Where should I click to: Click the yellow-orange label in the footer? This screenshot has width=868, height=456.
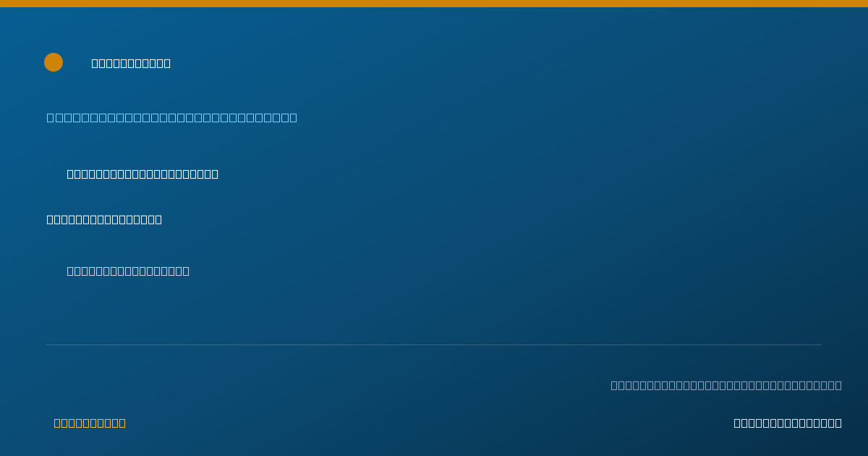point(90,423)
